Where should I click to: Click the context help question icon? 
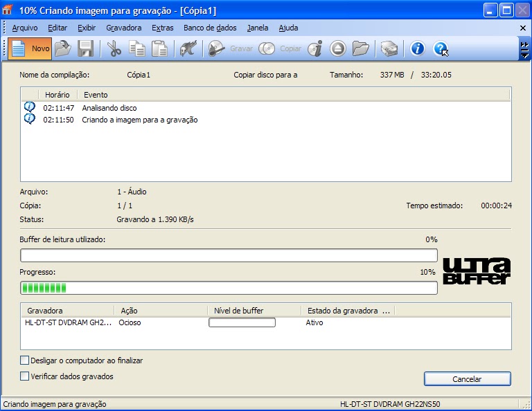coord(441,49)
